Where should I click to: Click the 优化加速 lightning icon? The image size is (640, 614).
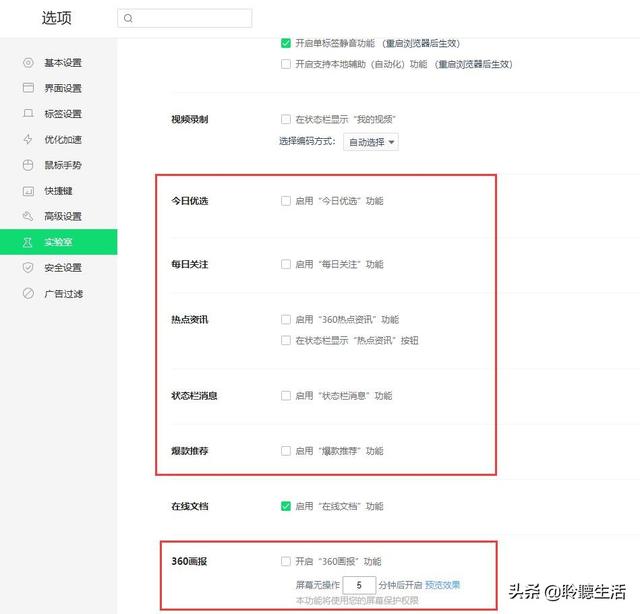[x=28, y=139]
